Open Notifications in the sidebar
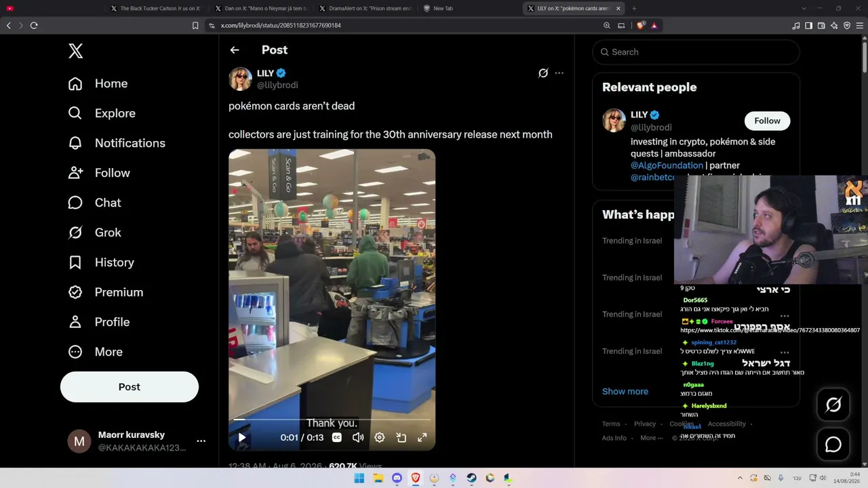The width and height of the screenshot is (868, 488). coord(117,143)
